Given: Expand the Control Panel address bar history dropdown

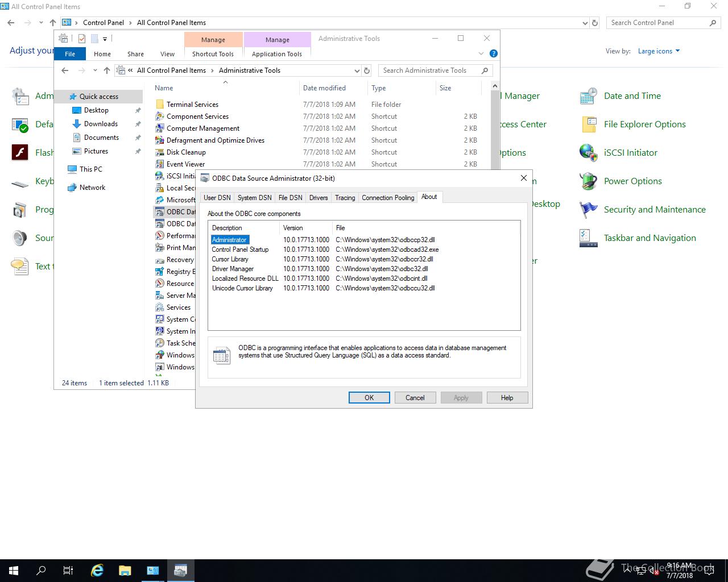Looking at the screenshot, I should coord(585,23).
